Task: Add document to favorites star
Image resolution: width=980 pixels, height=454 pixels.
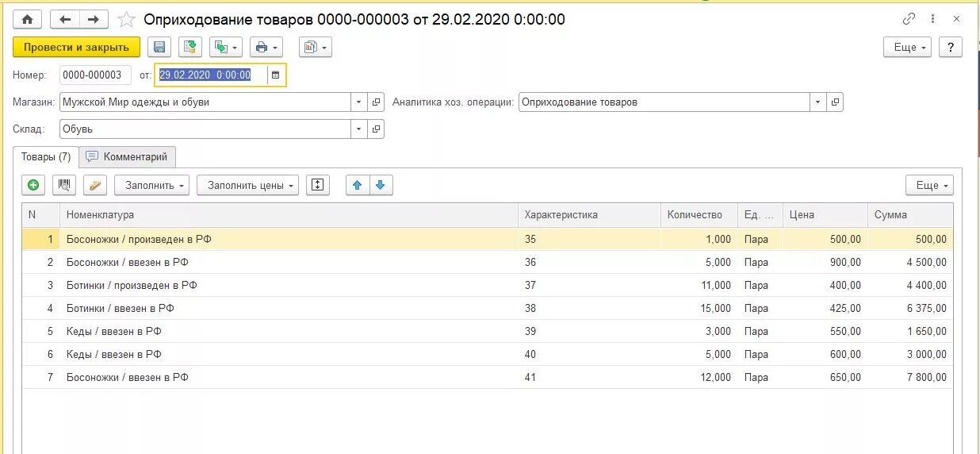Action: point(126,19)
